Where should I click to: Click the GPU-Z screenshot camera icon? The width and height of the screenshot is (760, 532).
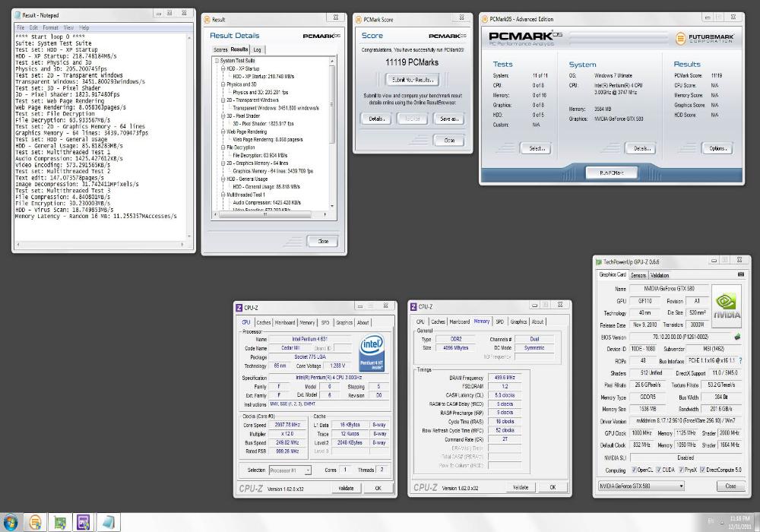pos(740,274)
